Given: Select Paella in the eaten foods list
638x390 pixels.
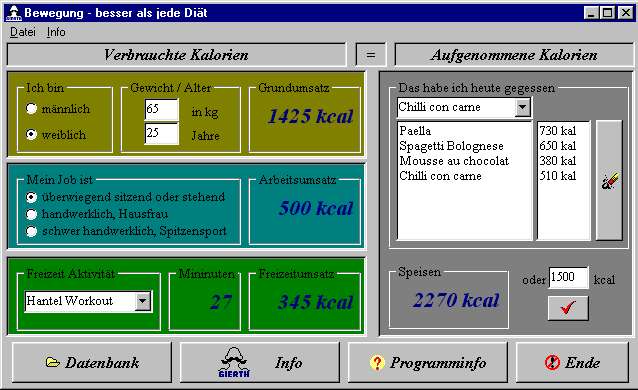Looking at the screenshot, I should click(415, 131).
